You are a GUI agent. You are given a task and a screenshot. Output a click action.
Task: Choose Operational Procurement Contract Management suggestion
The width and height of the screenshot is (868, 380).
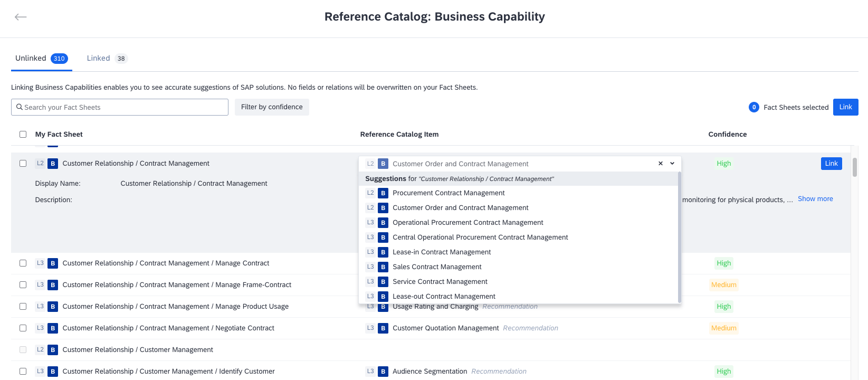[x=519, y=223]
